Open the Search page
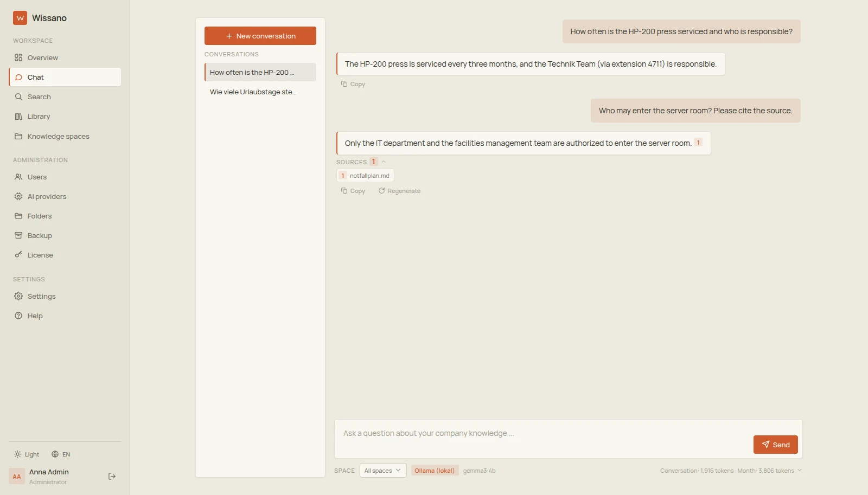 [65, 97]
